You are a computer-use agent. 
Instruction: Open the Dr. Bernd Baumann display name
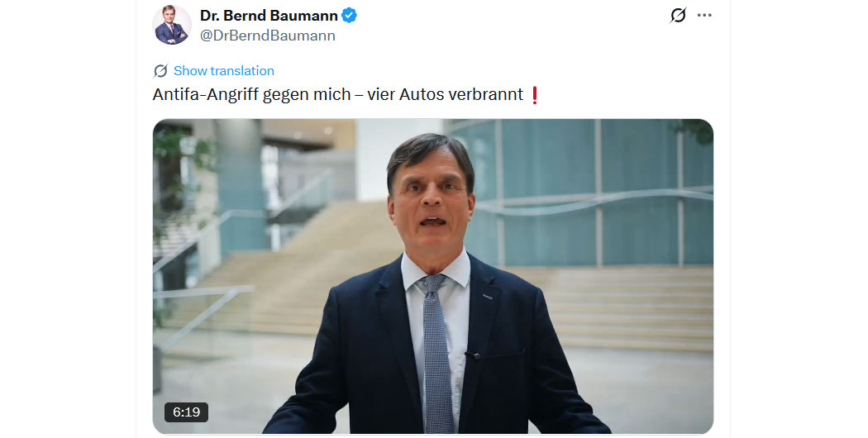[269, 16]
